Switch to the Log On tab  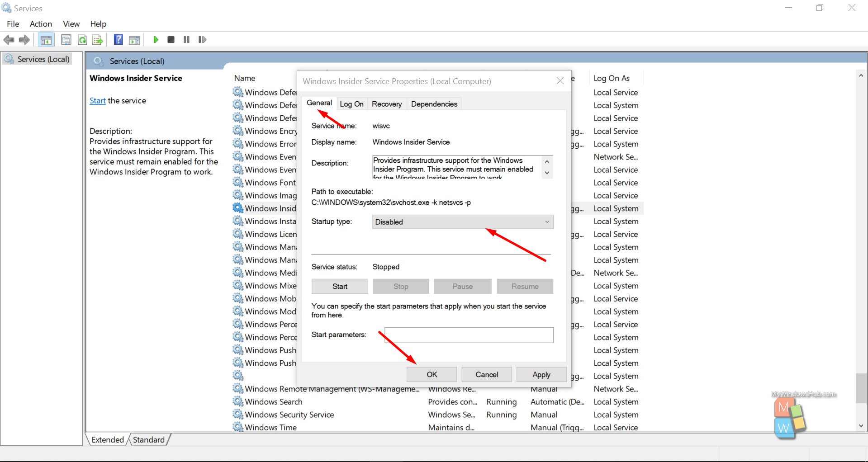coord(351,104)
